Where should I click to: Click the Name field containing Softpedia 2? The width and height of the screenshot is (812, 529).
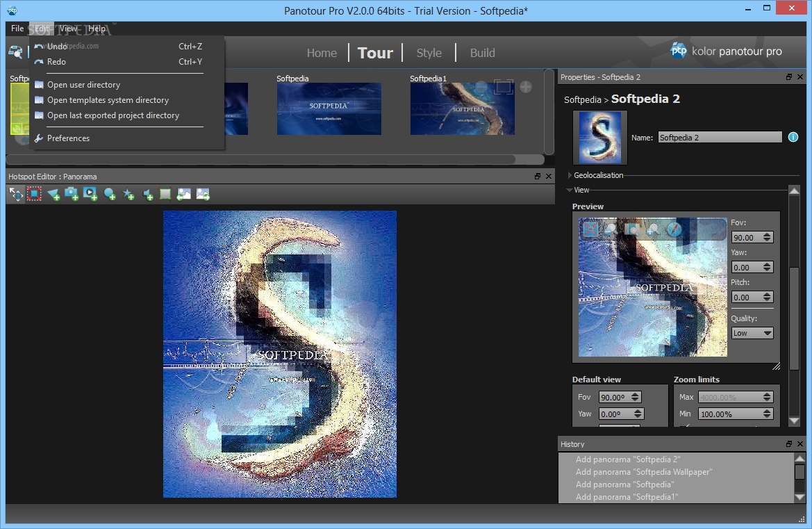pyautogui.click(x=720, y=138)
